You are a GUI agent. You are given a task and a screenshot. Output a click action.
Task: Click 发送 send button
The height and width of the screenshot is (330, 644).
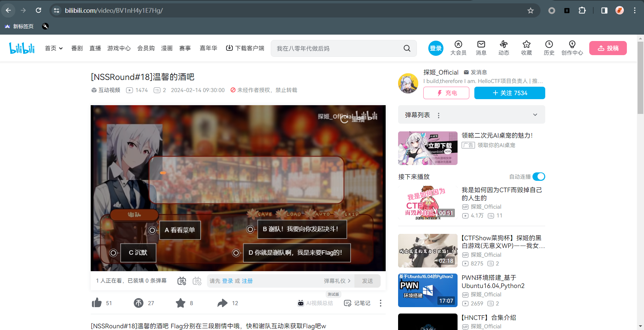coord(368,281)
